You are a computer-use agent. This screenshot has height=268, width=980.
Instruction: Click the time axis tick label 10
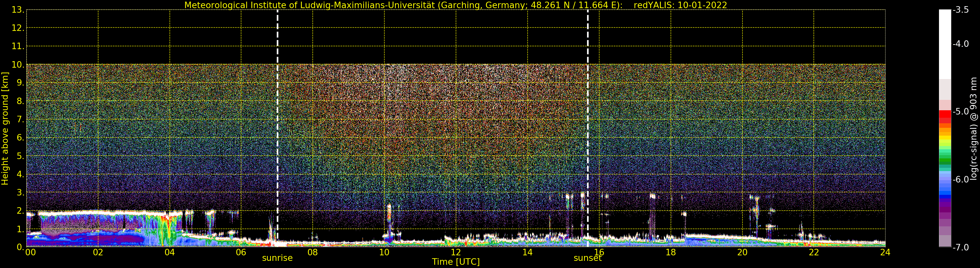pyautogui.click(x=384, y=252)
